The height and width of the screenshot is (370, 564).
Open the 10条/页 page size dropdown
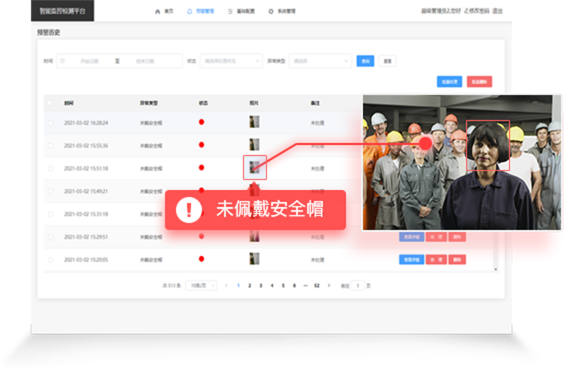pyautogui.click(x=201, y=286)
